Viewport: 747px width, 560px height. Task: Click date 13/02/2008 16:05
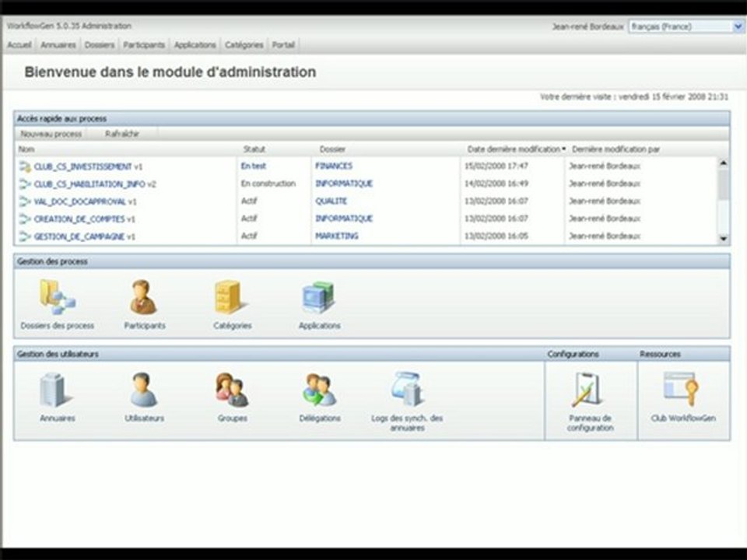[496, 236]
